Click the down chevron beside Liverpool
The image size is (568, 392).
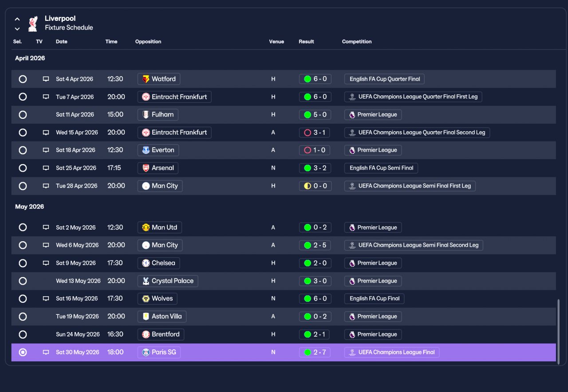pyautogui.click(x=17, y=29)
